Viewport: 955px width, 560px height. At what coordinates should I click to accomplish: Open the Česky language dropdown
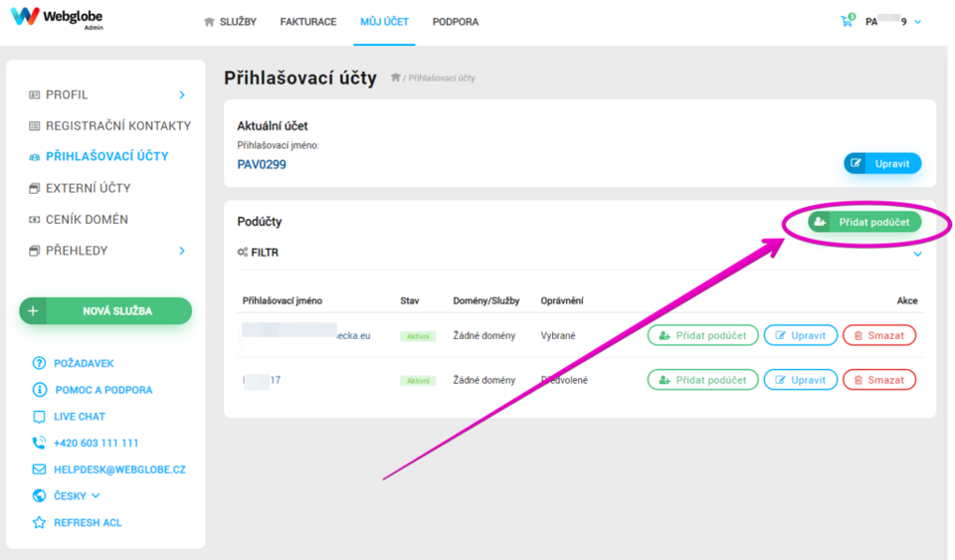77,496
